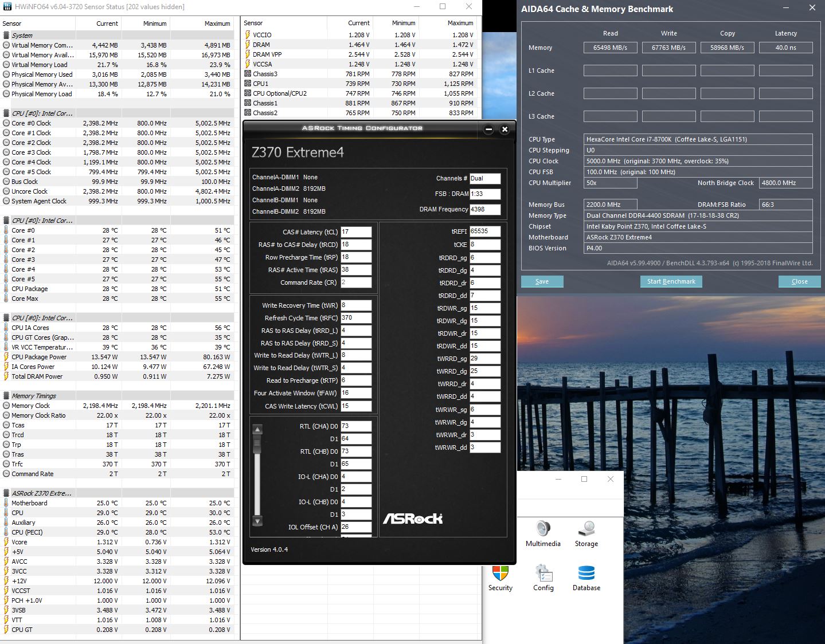
Task: Click the AIDA64 version copyright text
Action: (x=710, y=264)
